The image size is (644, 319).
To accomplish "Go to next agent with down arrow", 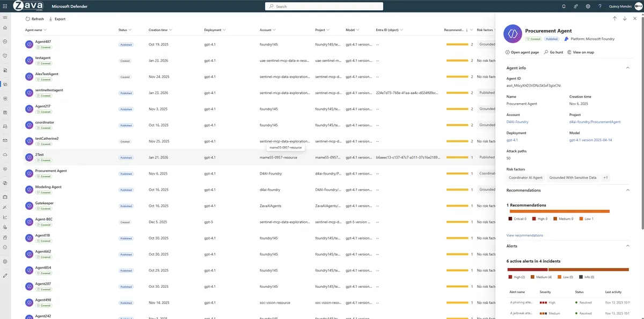I will (625, 18).
